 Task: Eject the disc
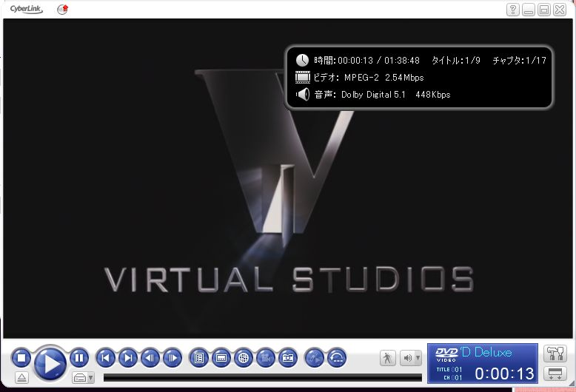21,377
